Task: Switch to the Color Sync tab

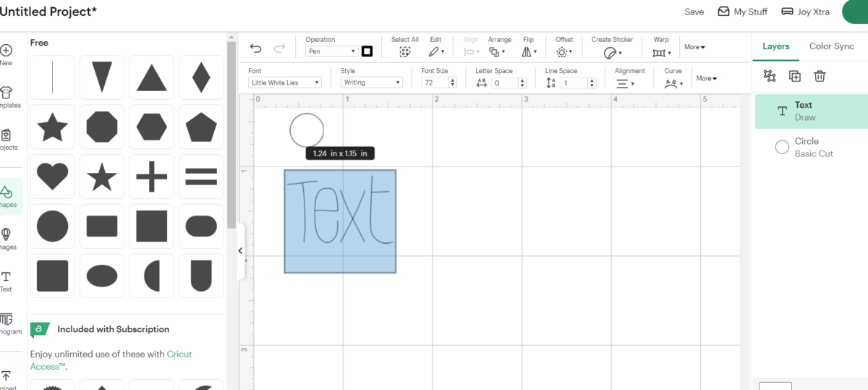Action: coord(831,46)
